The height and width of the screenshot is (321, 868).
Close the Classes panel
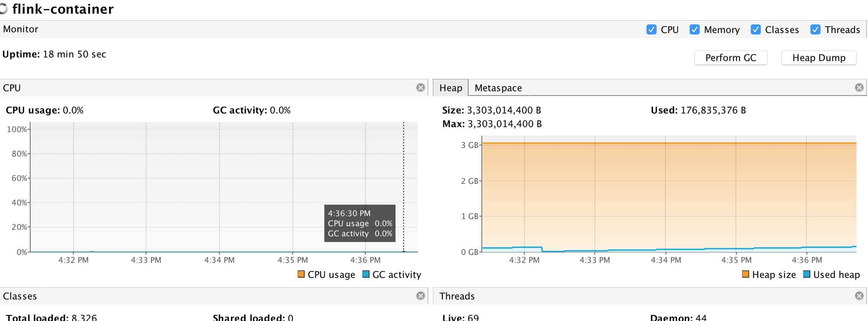(420, 296)
